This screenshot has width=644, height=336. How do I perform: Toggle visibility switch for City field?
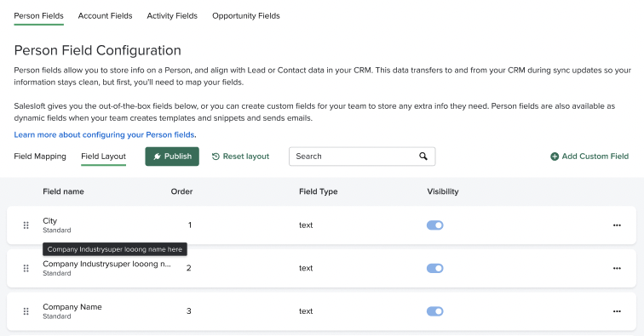(435, 225)
